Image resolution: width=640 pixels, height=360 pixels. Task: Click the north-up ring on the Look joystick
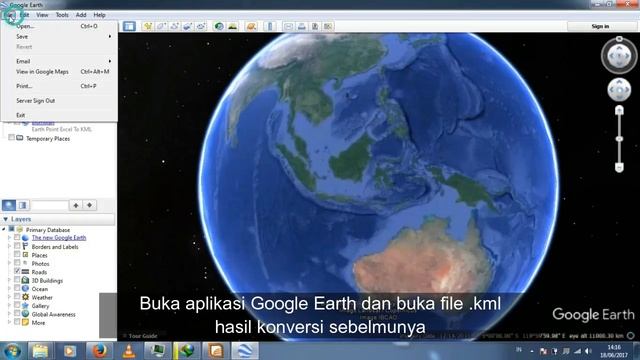(619, 39)
